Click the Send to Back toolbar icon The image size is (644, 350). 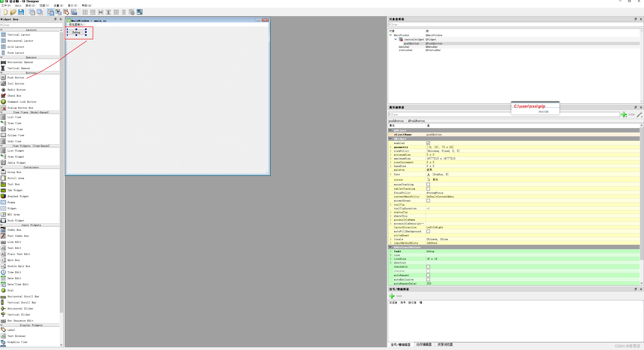click(x=32, y=12)
